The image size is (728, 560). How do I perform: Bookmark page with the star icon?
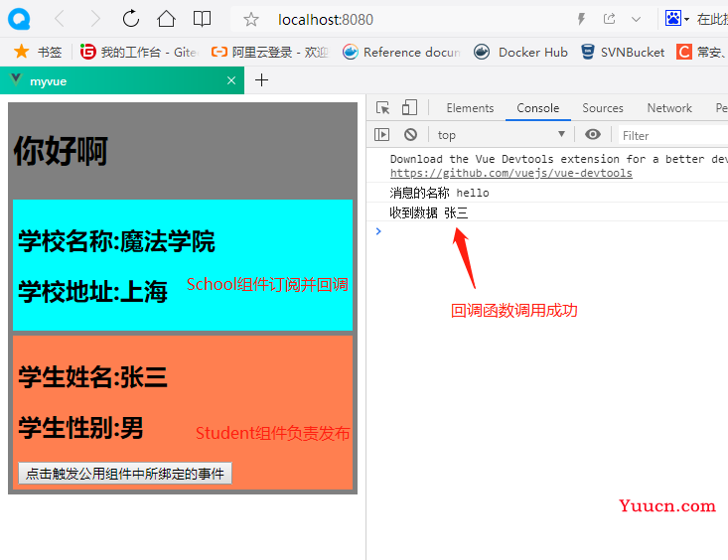pos(250,20)
